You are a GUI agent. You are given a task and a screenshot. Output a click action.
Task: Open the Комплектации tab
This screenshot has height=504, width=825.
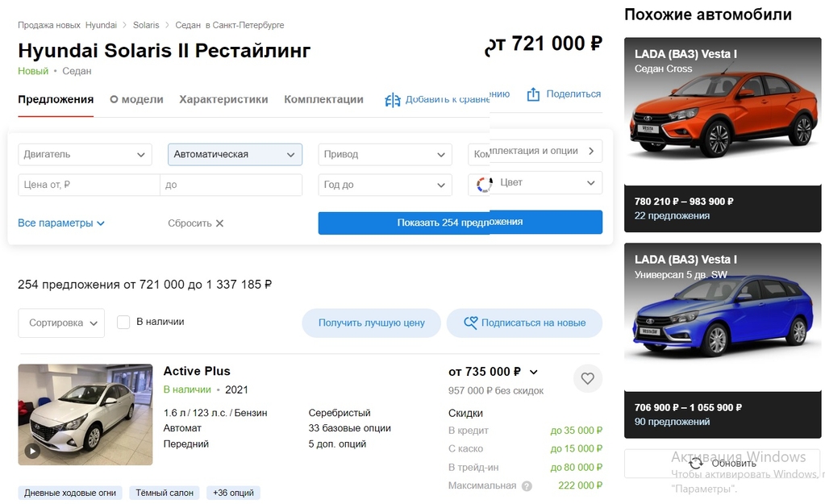click(x=323, y=99)
